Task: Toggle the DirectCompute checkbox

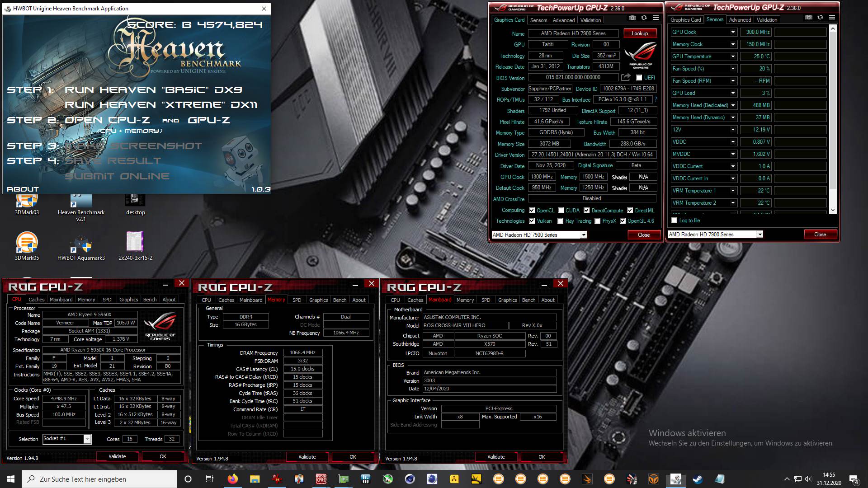Action: (x=587, y=211)
